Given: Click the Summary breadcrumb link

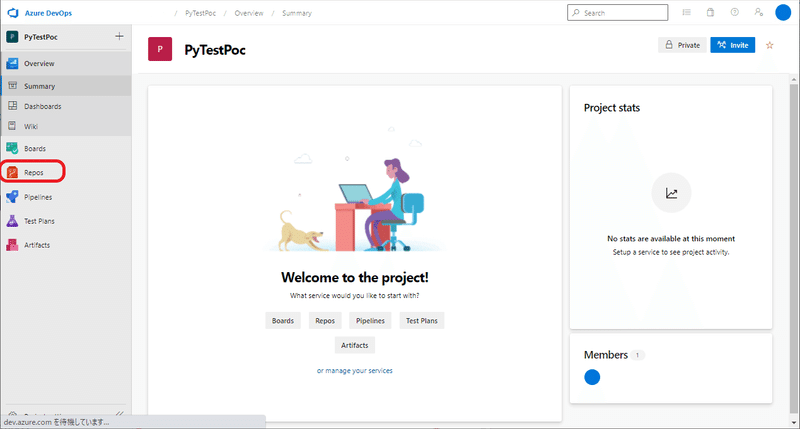Looking at the screenshot, I should pos(297,13).
